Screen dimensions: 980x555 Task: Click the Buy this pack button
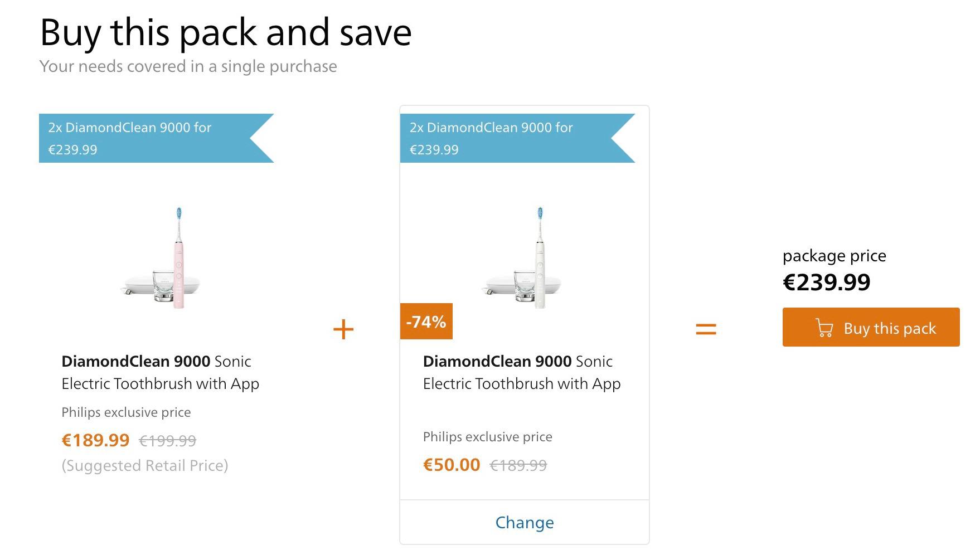pyautogui.click(x=871, y=327)
